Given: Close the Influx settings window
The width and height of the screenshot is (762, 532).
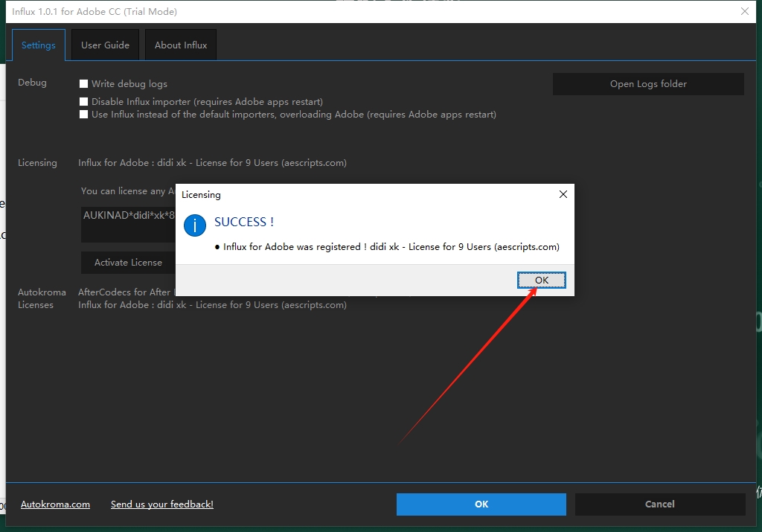Looking at the screenshot, I should point(744,11).
